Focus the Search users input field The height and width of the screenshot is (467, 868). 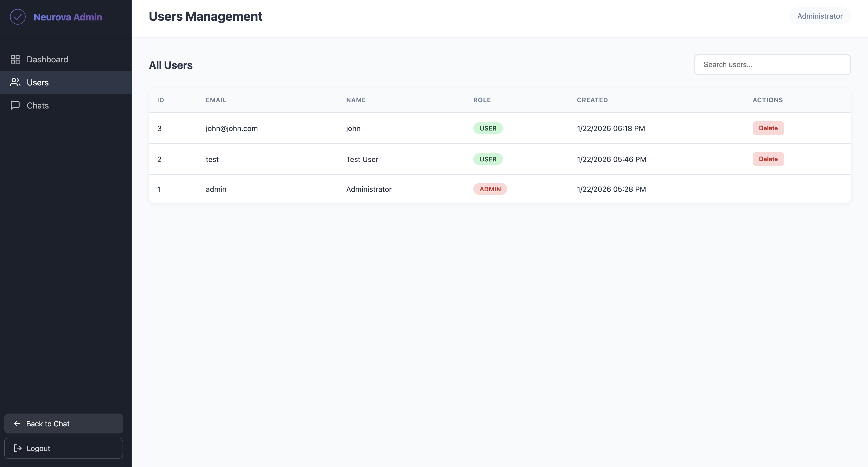point(772,65)
